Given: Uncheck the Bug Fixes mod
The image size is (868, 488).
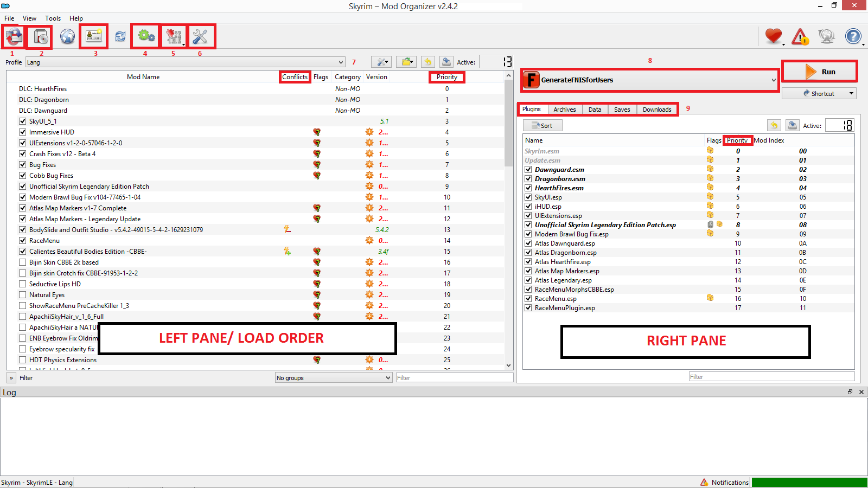Looking at the screenshot, I should click(23, 165).
